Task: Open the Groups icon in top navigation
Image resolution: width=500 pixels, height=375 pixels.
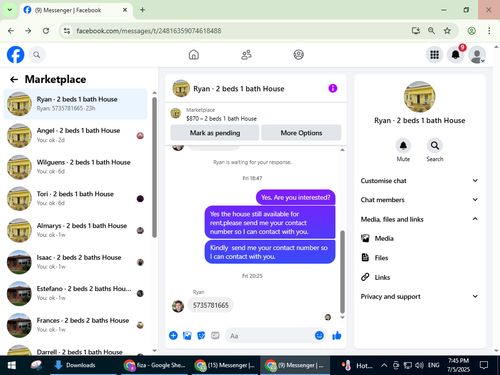Action: (299, 55)
